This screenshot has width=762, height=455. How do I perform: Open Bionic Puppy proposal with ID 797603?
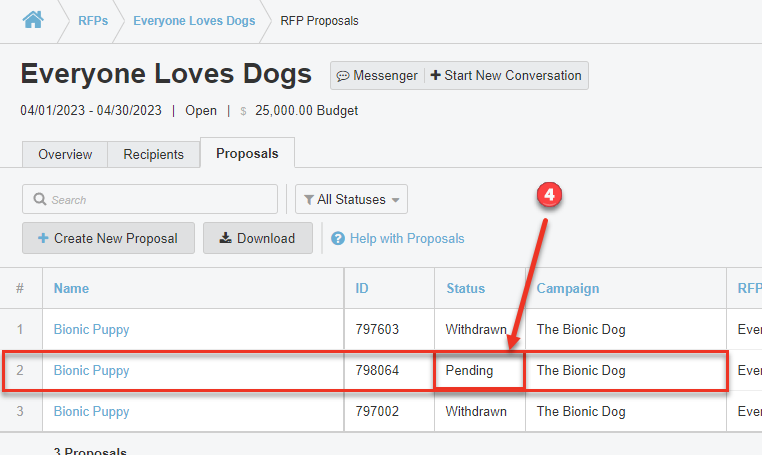pyautogui.click(x=91, y=329)
